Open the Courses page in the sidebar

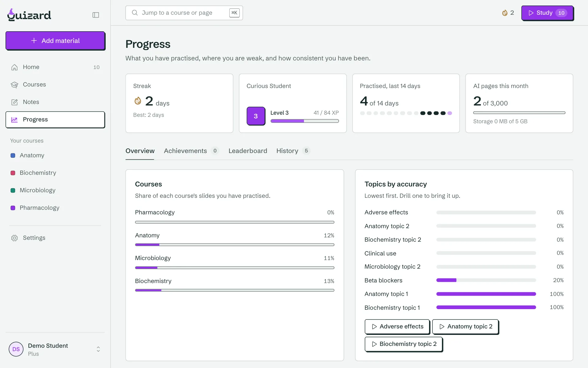(x=55, y=85)
